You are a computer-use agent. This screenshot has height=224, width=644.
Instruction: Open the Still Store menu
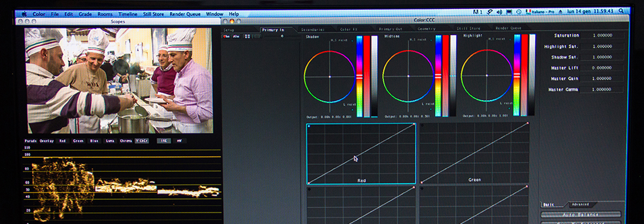(x=153, y=14)
